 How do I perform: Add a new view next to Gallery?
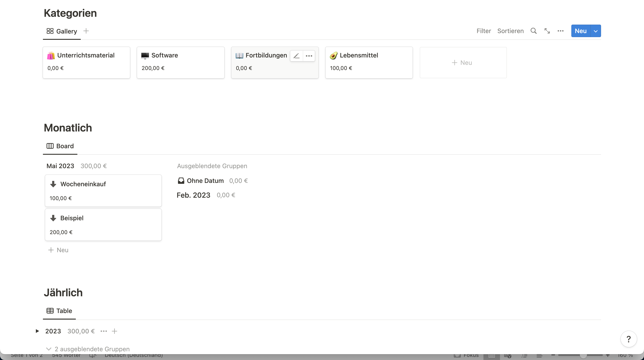[86, 31]
